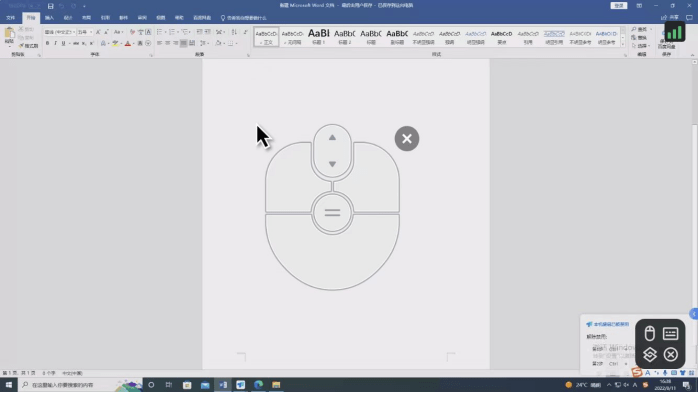The image size is (698, 393).
Task: Apply the Normal (正文) style
Action: click(x=266, y=37)
